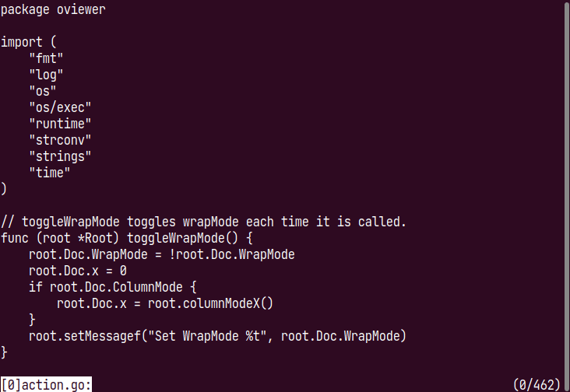Click the "strconv" import entry
This screenshot has width=570, height=392.
(60, 140)
